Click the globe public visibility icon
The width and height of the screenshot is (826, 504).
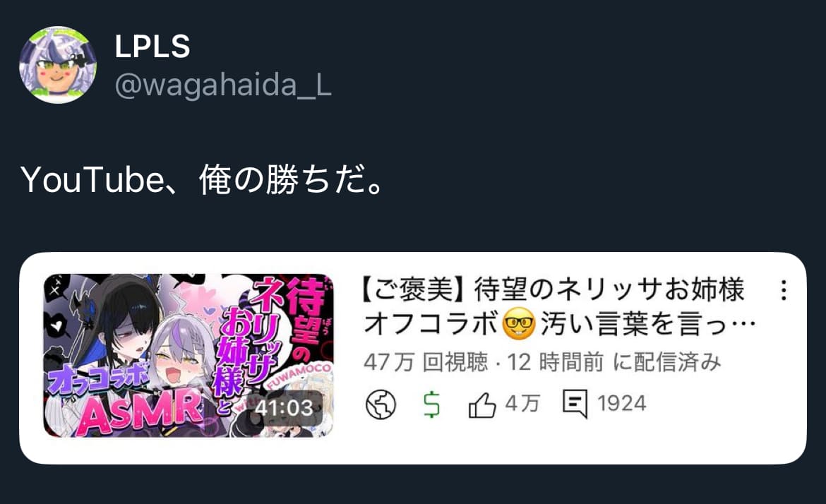coord(381,404)
